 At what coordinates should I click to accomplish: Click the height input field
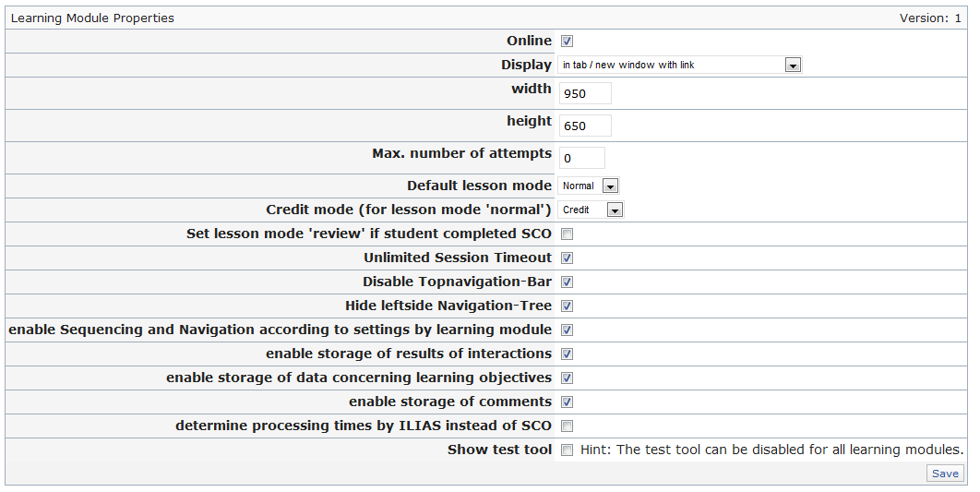pos(585,126)
